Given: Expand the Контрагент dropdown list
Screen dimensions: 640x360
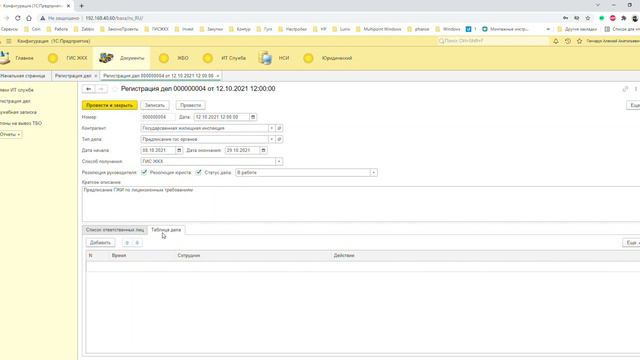Looking at the screenshot, I should (x=271, y=128).
